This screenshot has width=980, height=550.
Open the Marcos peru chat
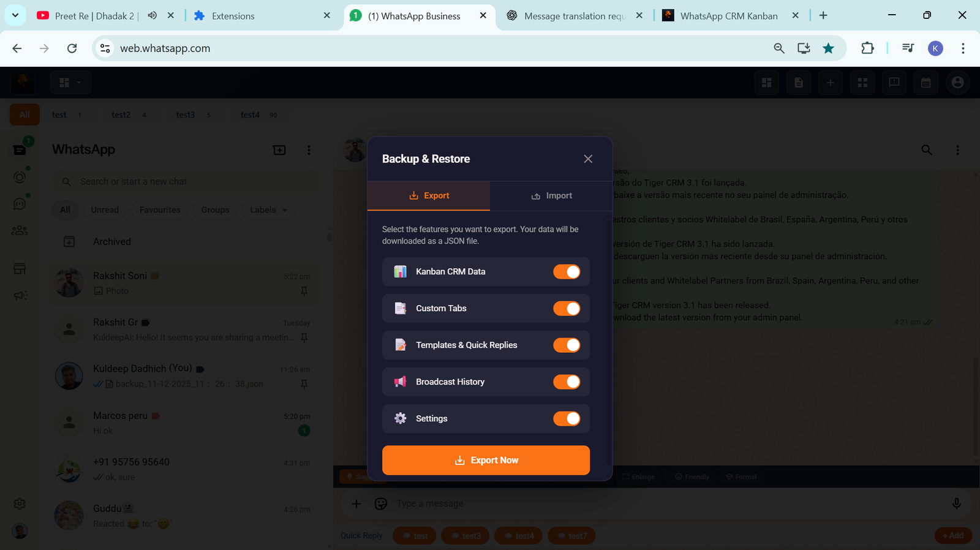[186, 423]
